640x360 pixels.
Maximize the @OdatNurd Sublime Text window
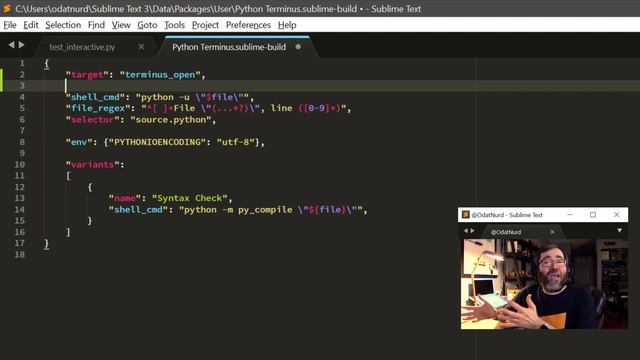coord(593,214)
